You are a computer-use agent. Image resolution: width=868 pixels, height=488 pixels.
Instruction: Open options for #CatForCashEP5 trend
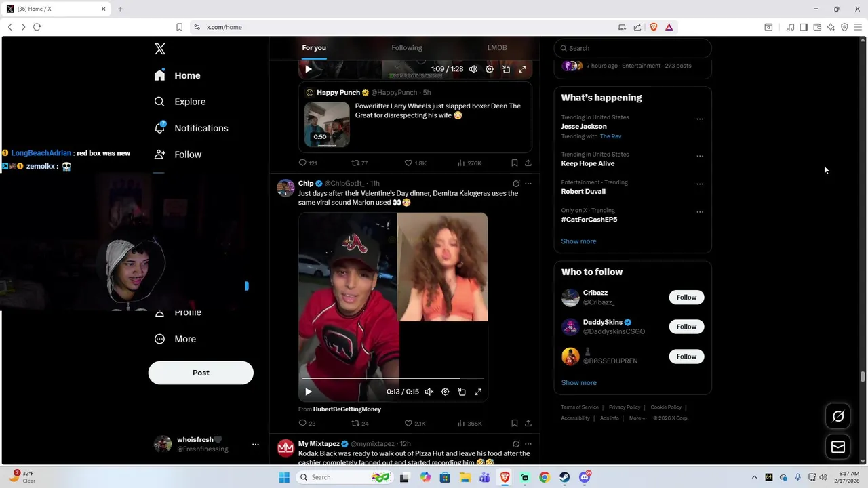pos(700,212)
